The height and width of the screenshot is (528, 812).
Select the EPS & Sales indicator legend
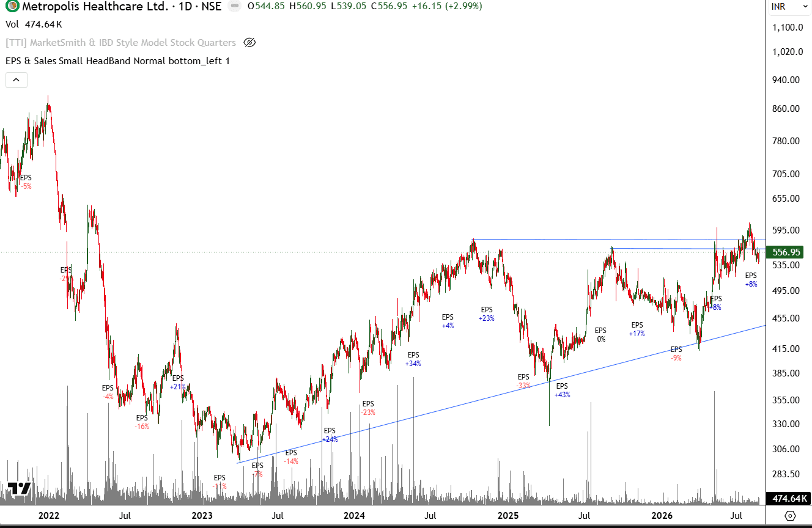click(118, 61)
